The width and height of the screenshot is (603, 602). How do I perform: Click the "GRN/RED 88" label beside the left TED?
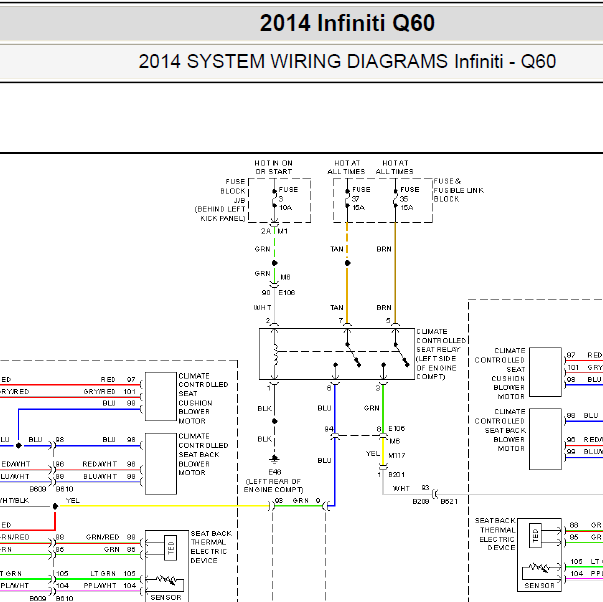point(110,537)
